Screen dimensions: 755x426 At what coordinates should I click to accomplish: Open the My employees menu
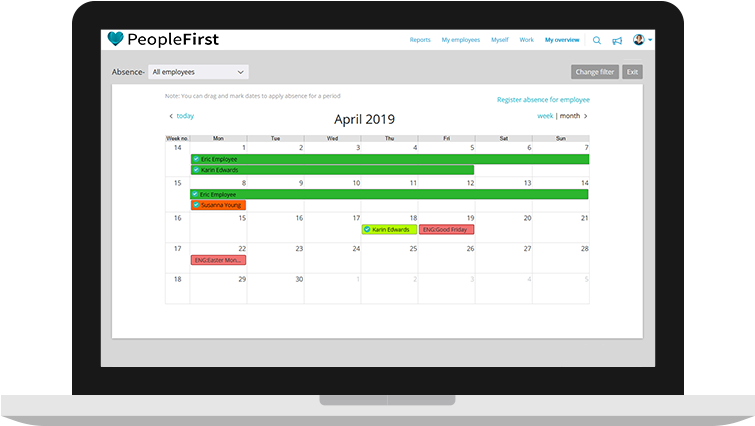(460, 40)
